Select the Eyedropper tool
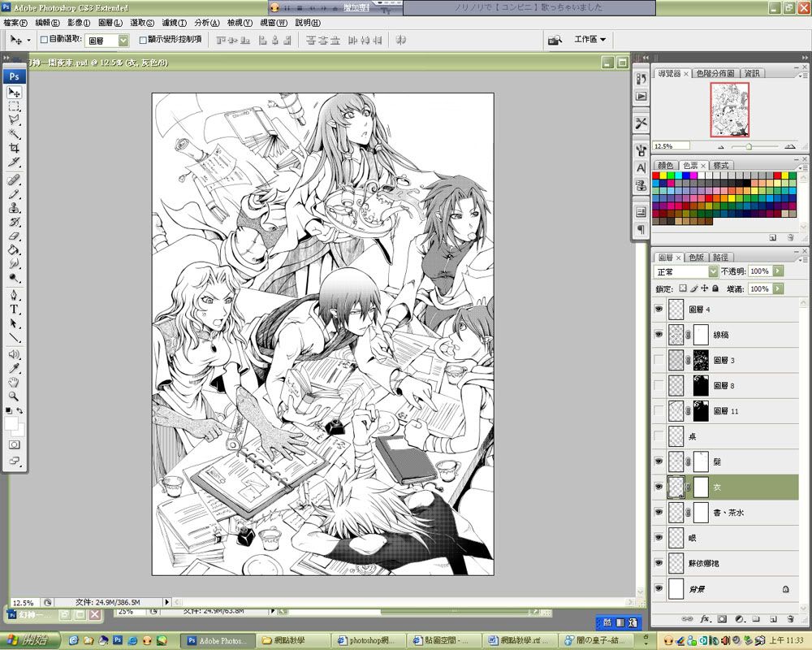Screen dimensions: 812x650 14,369
